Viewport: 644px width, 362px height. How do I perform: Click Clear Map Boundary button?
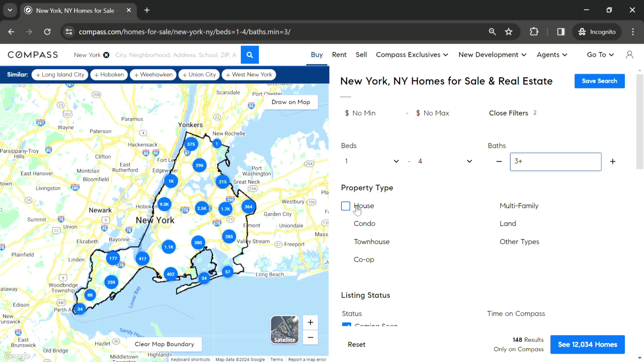click(164, 344)
